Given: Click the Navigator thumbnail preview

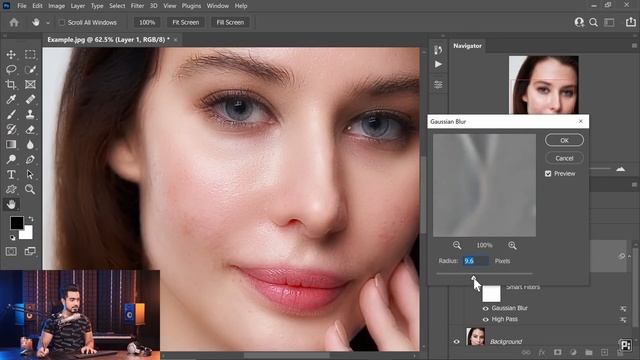Looking at the screenshot, I should click(x=544, y=85).
